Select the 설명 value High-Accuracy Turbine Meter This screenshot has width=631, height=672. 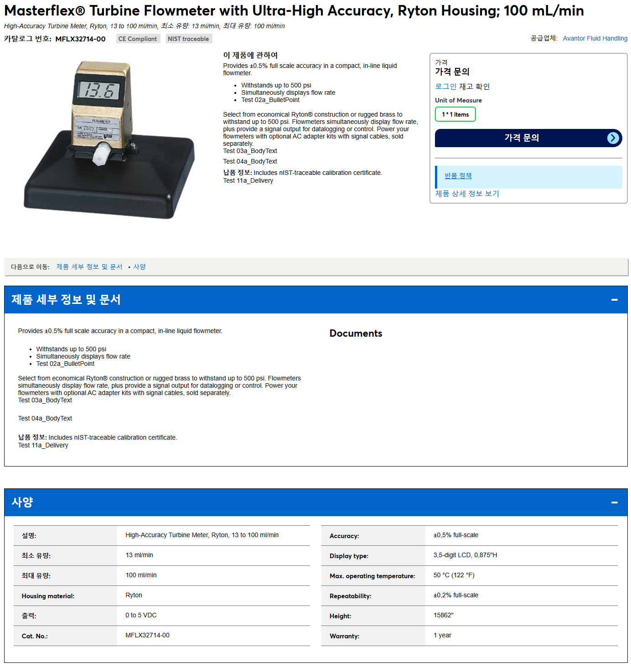point(202,535)
